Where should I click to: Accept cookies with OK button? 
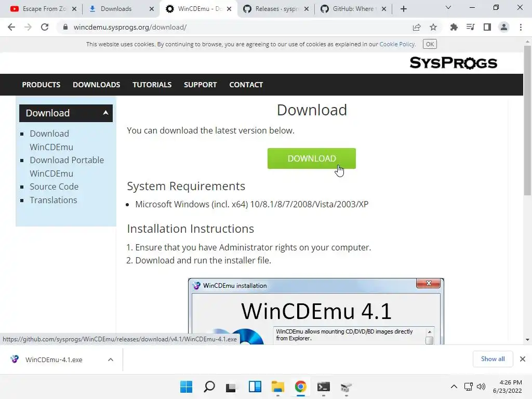point(430,44)
